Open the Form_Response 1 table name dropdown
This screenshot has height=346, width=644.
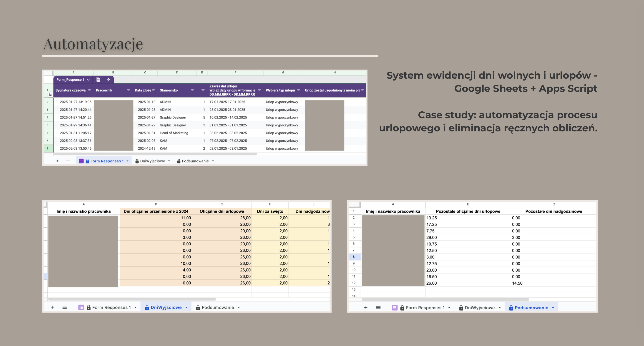(x=88, y=80)
